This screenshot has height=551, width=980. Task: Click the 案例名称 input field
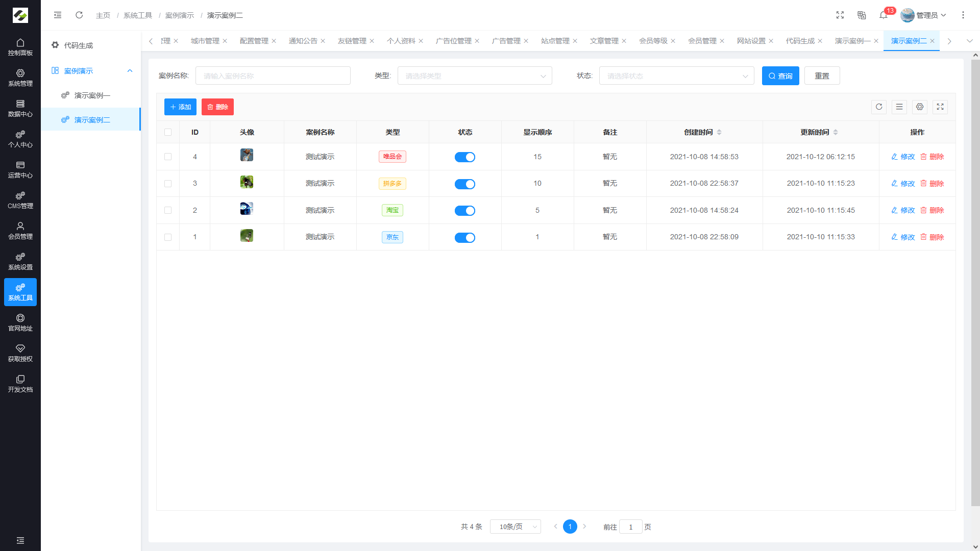click(x=273, y=76)
